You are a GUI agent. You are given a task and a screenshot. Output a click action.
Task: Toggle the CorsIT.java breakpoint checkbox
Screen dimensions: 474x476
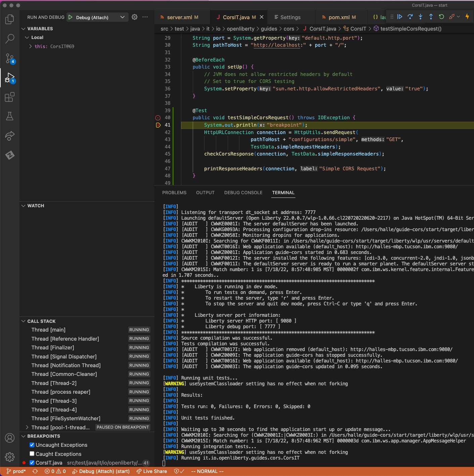click(x=32, y=463)
